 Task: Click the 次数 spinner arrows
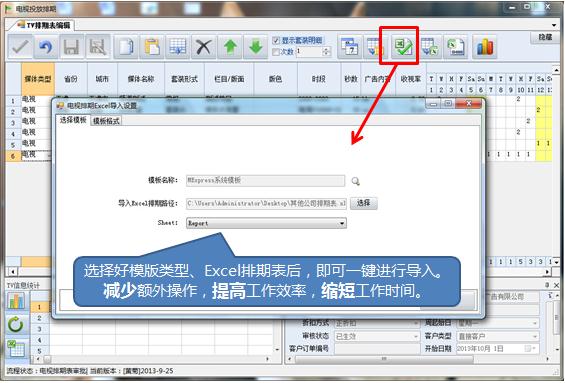coord(326,52)
